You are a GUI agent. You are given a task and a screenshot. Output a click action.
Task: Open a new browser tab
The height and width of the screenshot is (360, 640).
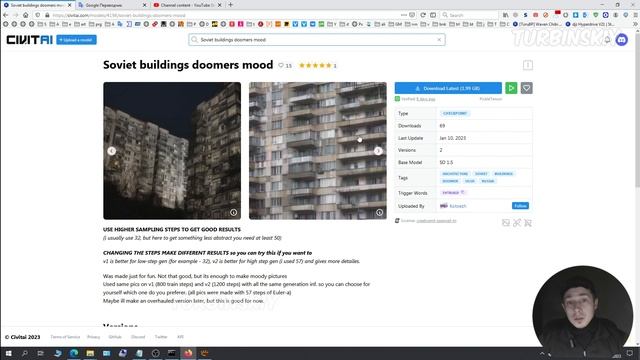tap(231, 5)
